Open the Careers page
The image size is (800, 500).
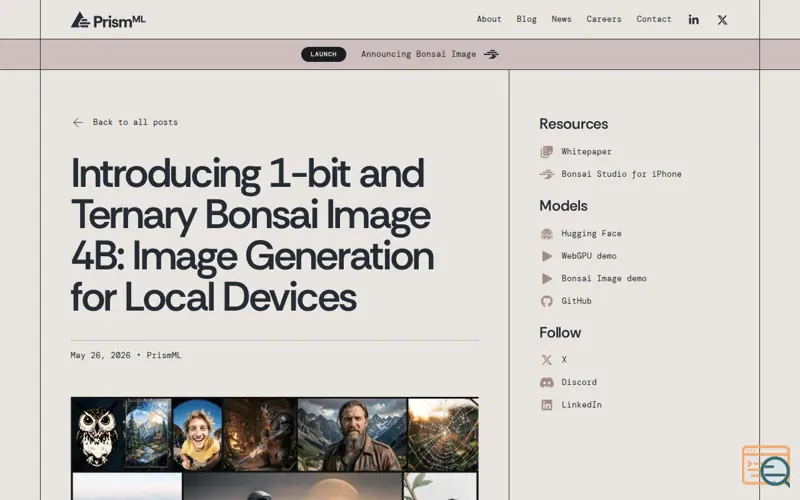604,19
